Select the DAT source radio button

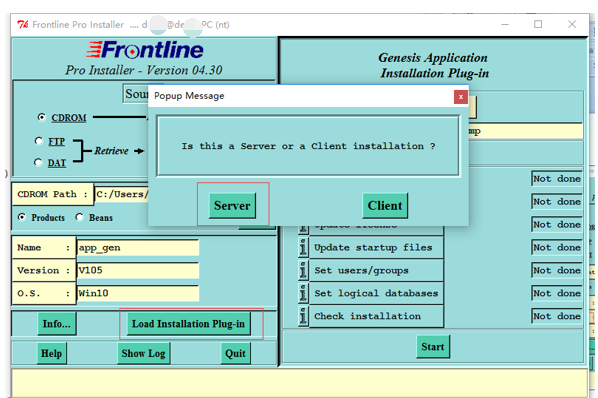tap(38, 162)
